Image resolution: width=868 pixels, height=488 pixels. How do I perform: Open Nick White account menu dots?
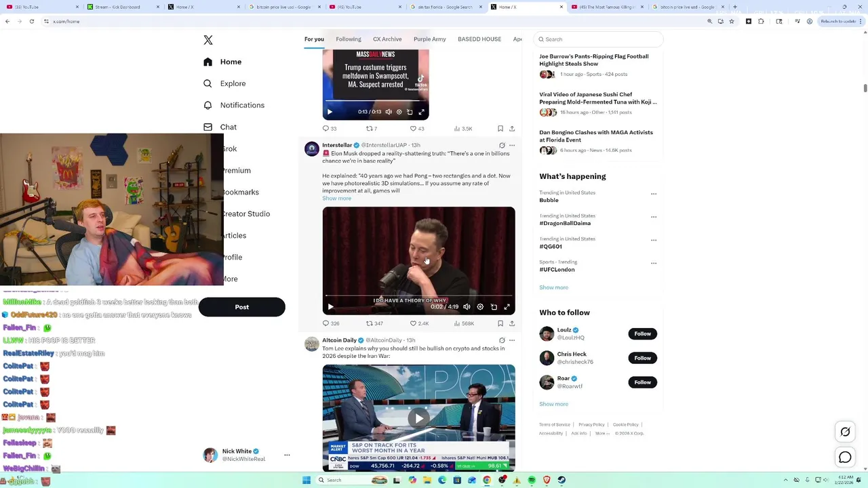(287, 455)
